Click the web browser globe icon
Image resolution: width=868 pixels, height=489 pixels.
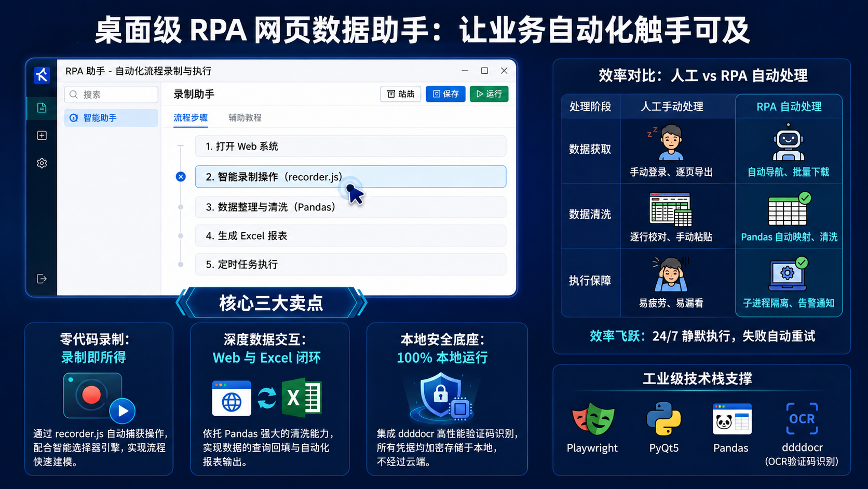[x=232, y=399]
